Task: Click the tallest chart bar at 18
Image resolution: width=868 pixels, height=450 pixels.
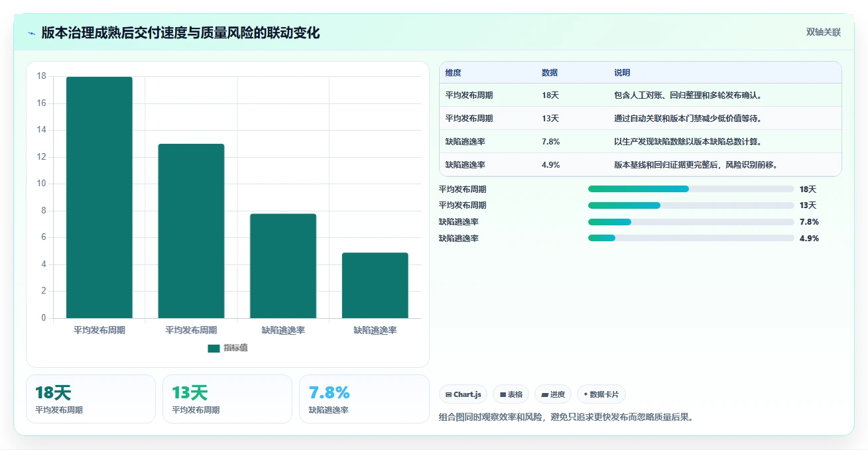Action: coord(99,197)
